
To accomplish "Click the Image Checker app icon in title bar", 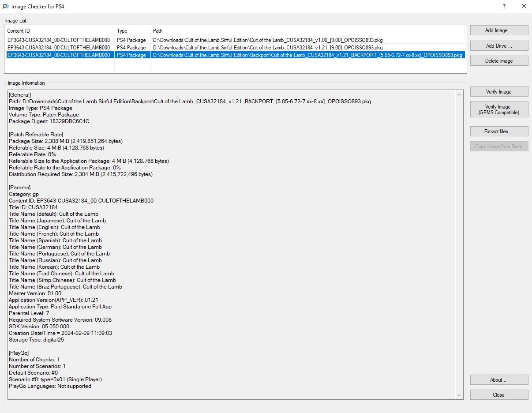I will tap(5, 7).
